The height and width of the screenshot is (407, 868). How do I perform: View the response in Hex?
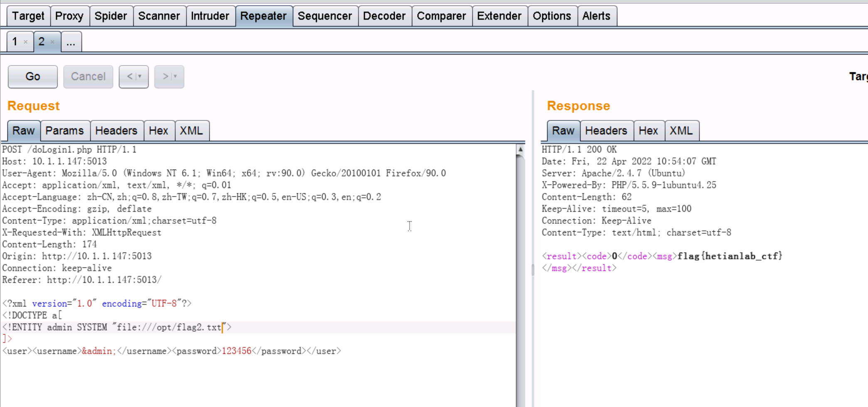coord(649,131)
